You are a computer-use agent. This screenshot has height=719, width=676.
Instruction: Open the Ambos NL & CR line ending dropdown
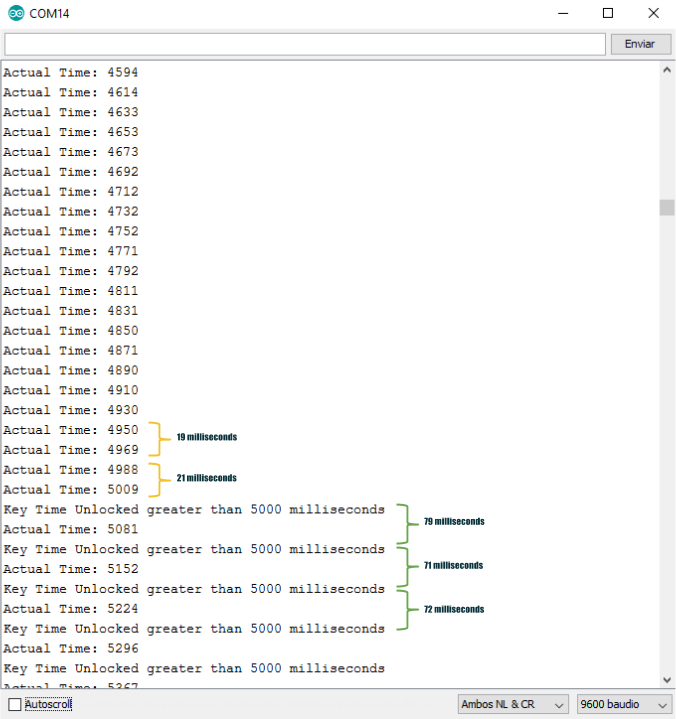click(513, 704)
